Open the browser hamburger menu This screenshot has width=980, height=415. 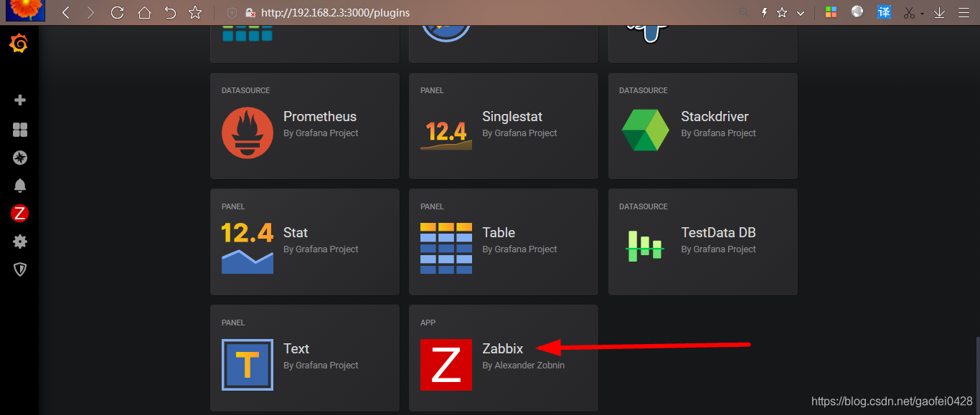click(963, 12)
